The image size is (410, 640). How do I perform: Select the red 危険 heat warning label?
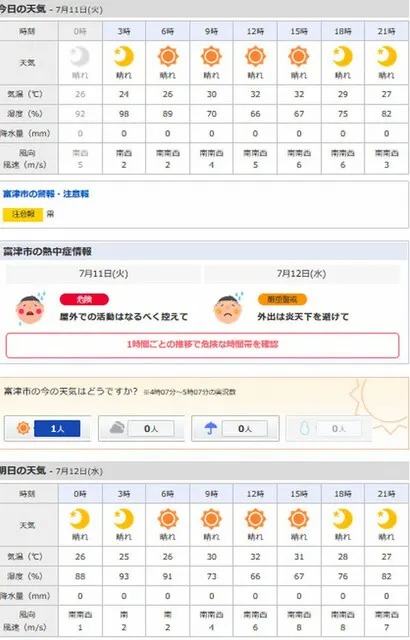[x=84, y=299]
